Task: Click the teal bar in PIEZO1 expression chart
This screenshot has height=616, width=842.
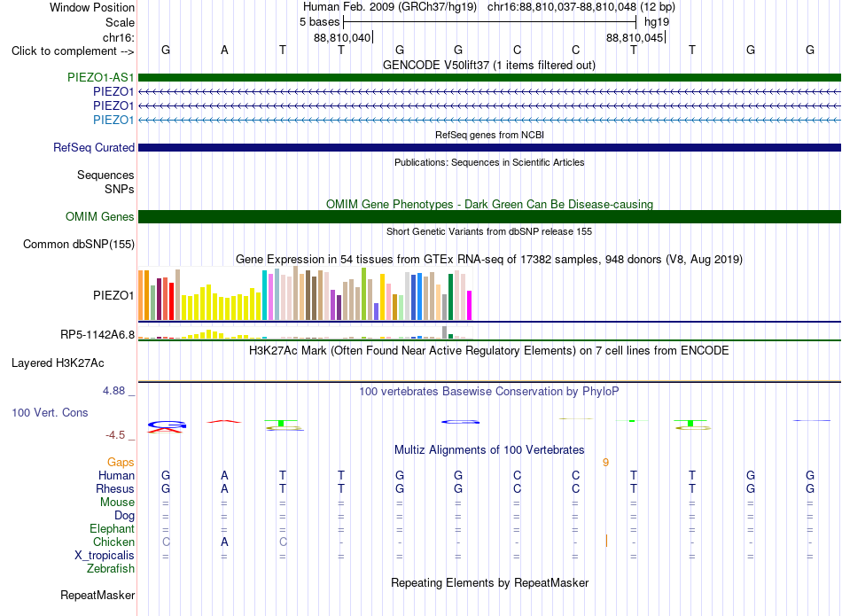Action: click(x=264, y=295)
